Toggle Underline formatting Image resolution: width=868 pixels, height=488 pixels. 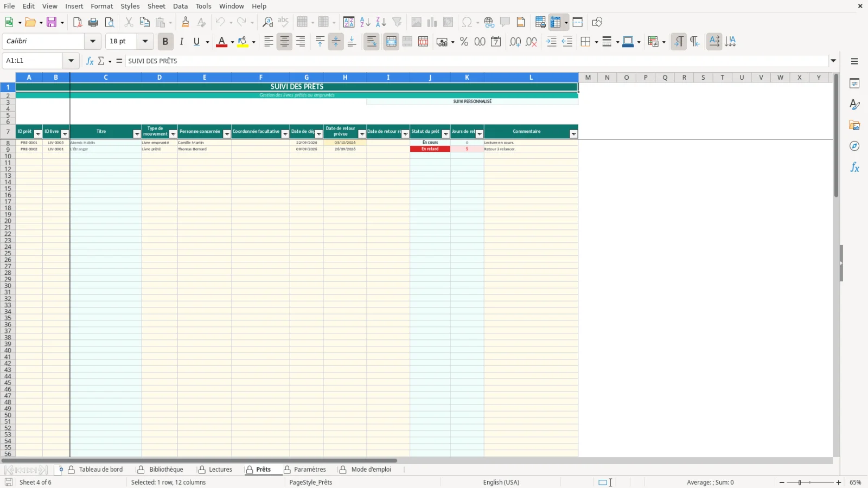click(x=196, y=42)
